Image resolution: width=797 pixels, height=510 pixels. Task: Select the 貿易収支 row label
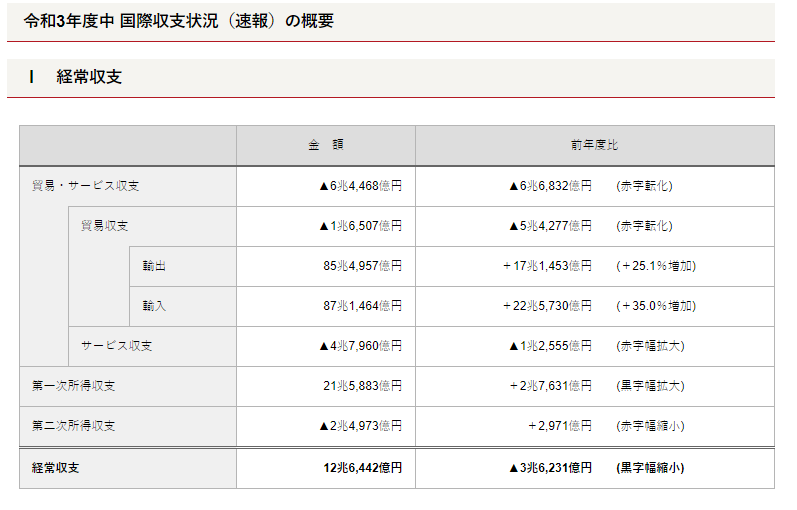tap(104, 226)
